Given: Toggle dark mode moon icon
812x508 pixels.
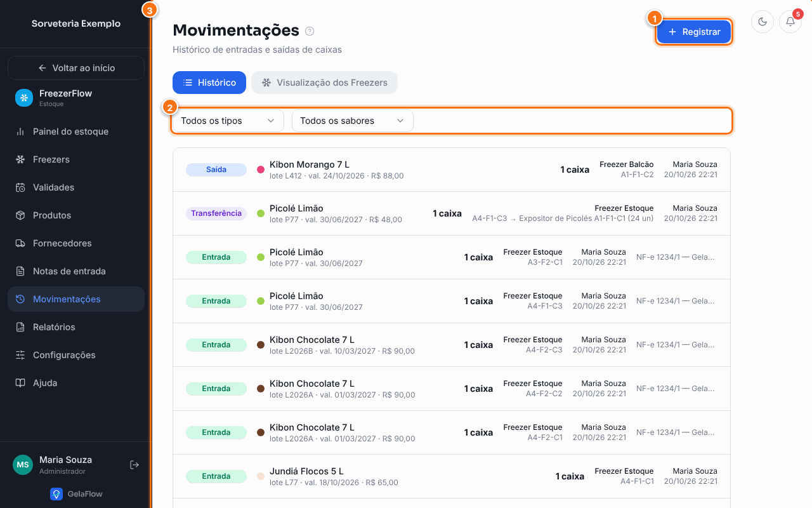Looking at the screenshot, I should click(763, 22).
